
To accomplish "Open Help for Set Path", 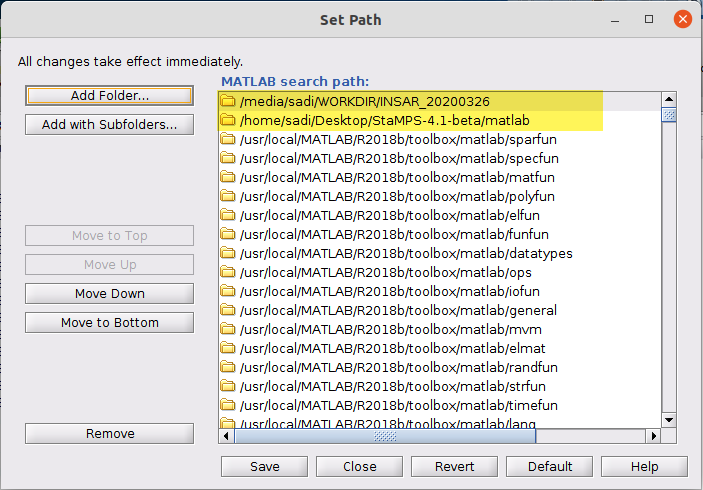I will point(644,467).
